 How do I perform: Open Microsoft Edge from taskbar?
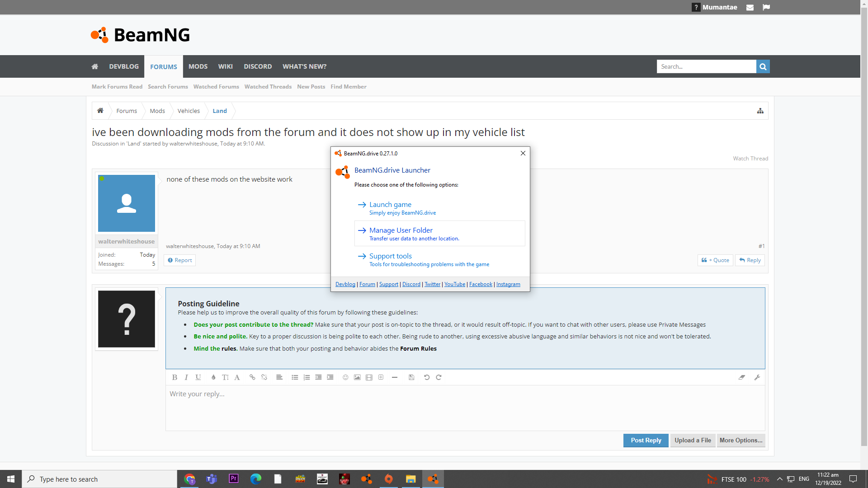[x=256, y=479]
